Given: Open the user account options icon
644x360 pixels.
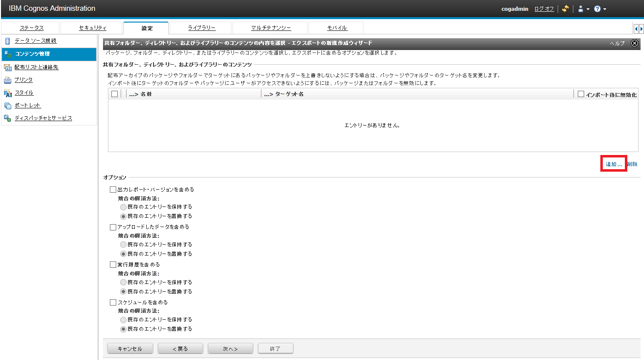Looking at the screenshot, I should (580, 9).
